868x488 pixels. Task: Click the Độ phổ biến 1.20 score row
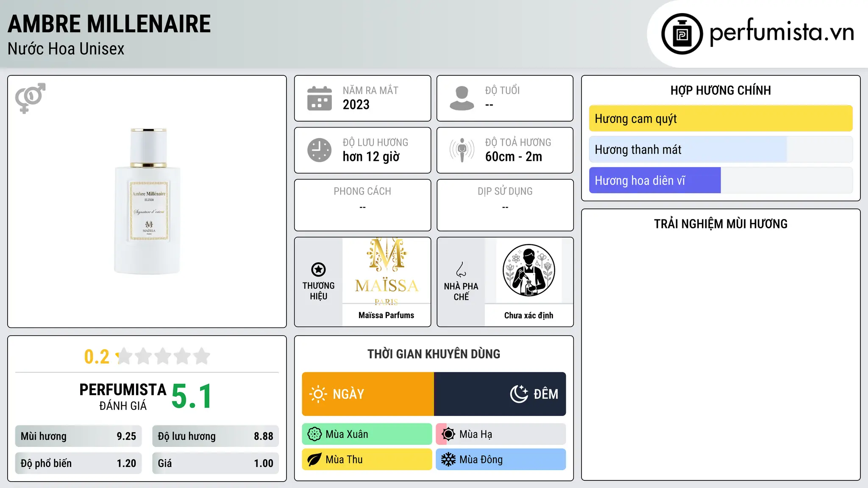pos(78,463)
